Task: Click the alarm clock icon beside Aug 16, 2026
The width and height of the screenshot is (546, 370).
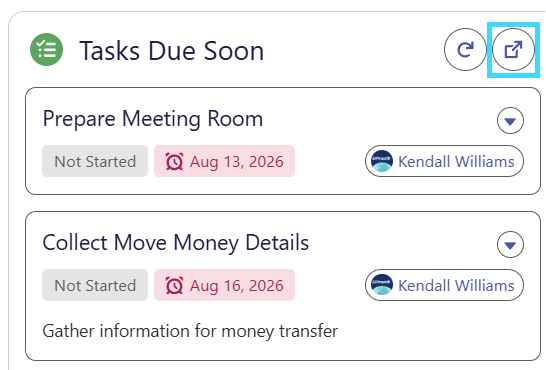Action: point(174,285)
